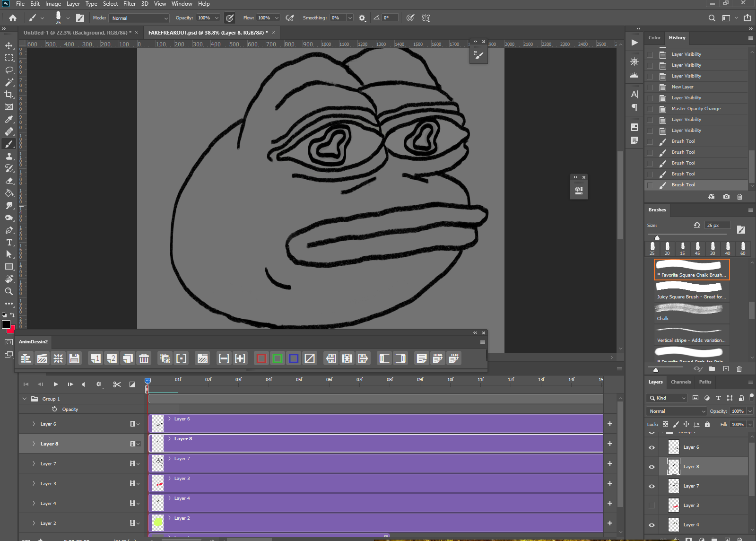Go to first frame of timeline
756x541 pixels.
tap(26, 384)
